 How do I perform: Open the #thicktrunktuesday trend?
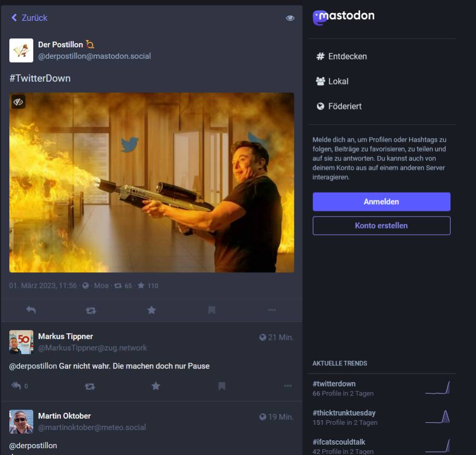tap(344, 413)
